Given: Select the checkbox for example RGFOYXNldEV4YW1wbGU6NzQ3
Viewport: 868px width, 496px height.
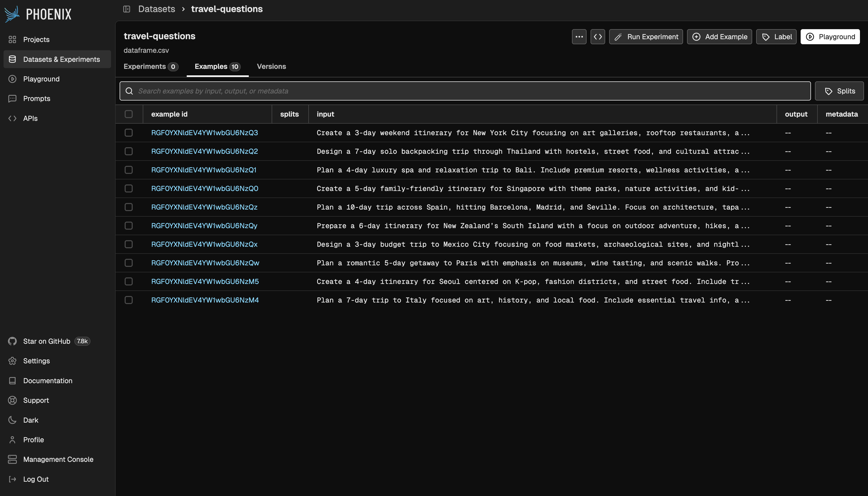Looking at the screenshot, I should click(x=128, y=133).
